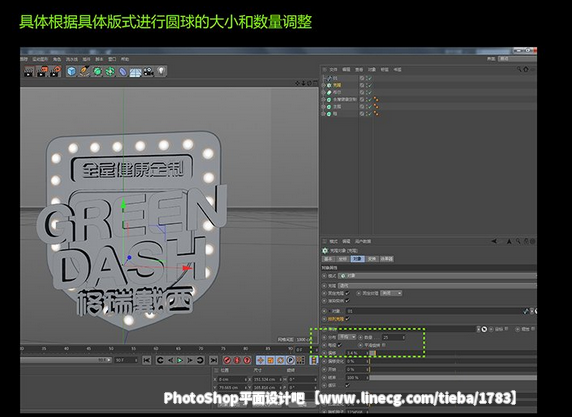Open the 窗口 menu
This screenshot has width=572, height=417.
[x=112, y=59]
